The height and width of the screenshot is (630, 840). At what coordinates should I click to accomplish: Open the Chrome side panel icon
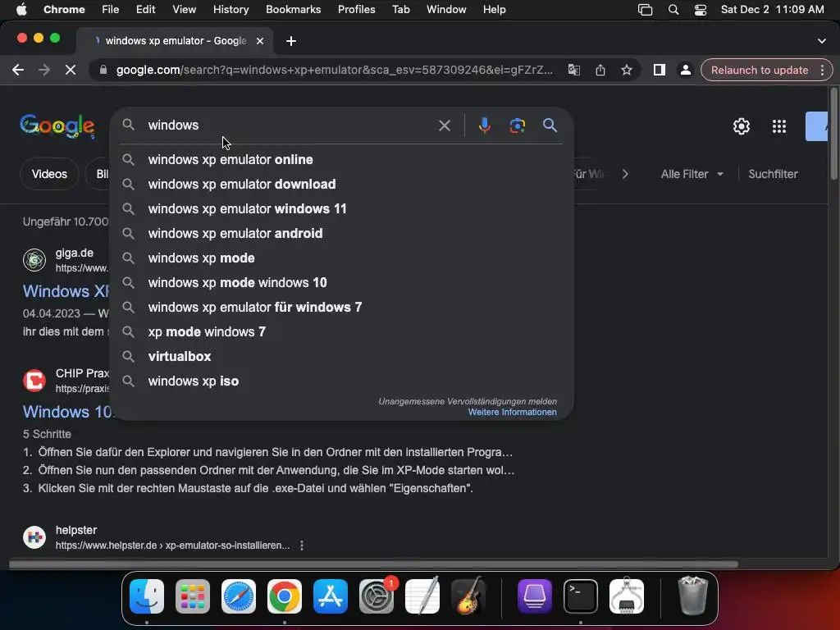[659, 71]
